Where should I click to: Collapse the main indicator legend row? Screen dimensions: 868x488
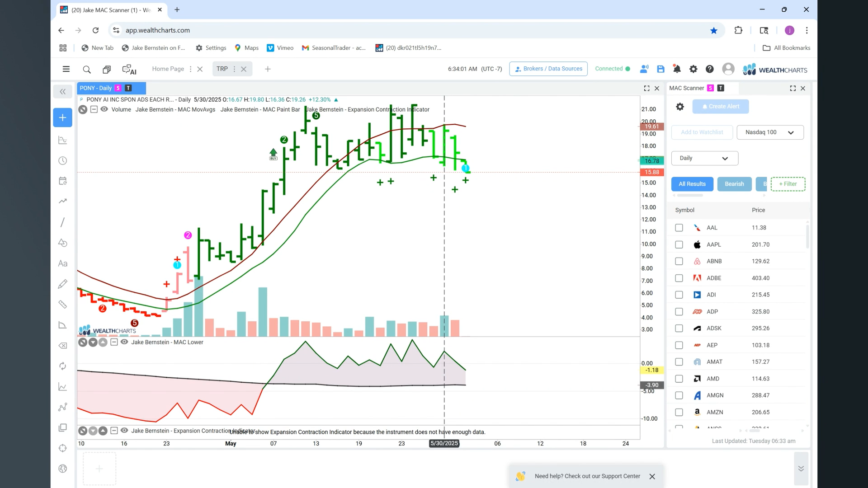click(x=94, y=109)
